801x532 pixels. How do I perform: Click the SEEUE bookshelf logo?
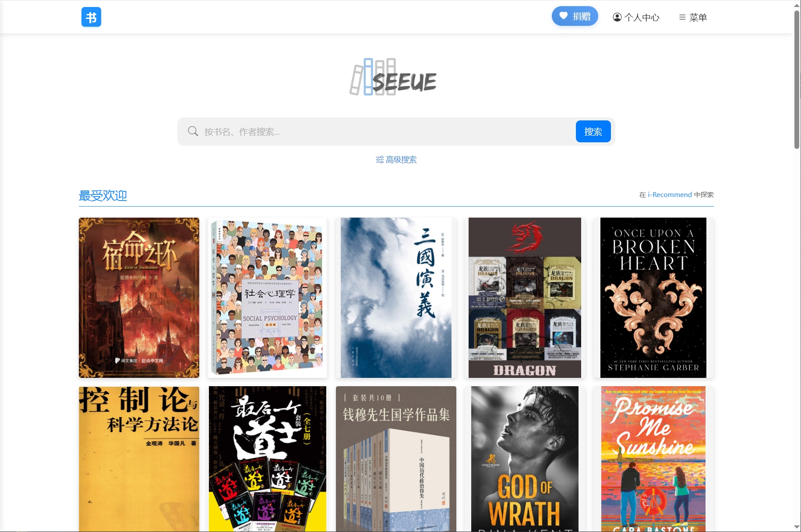tap(393, 77)
